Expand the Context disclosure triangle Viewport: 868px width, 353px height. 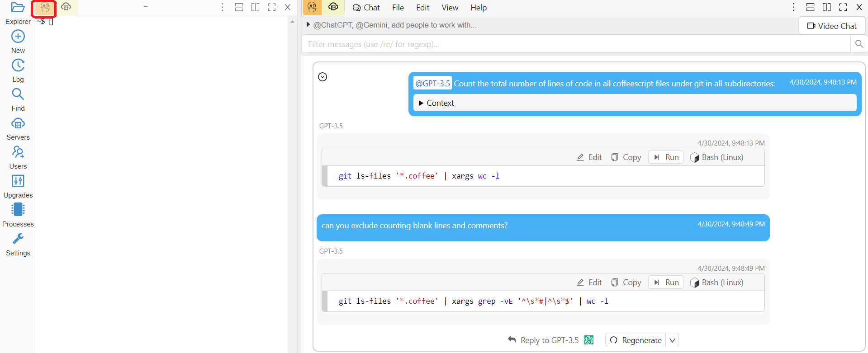click(x=421, y=103)
